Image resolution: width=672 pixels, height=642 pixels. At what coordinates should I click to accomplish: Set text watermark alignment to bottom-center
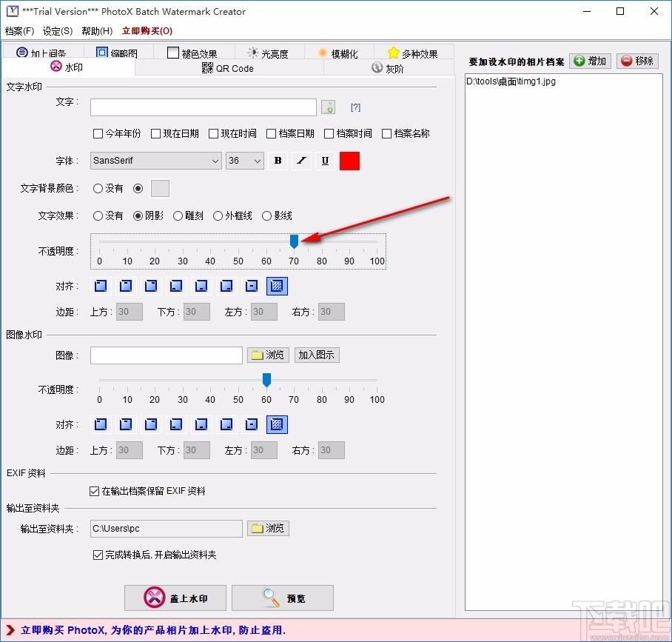(201, 286)
